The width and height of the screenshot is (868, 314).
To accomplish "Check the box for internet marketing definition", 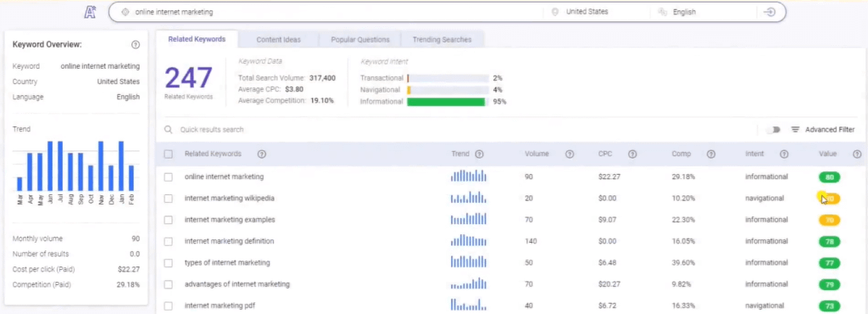I will click(x=169, y=242).
